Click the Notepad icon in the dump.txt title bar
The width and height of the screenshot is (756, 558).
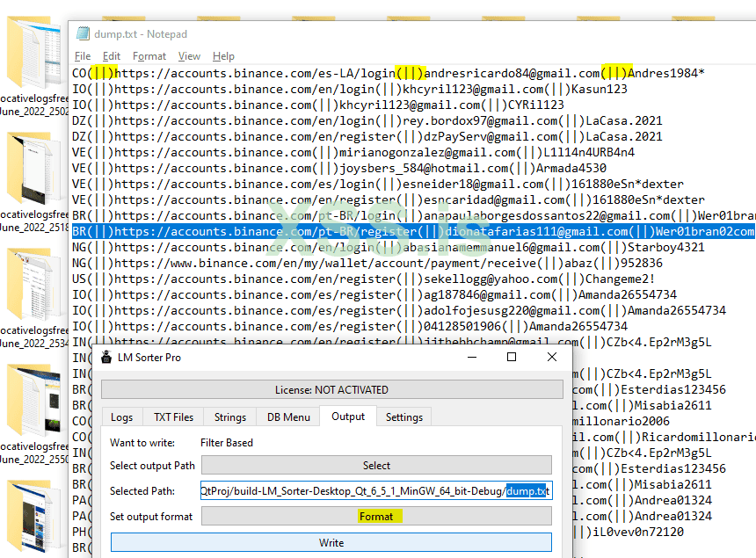(83, 33)
